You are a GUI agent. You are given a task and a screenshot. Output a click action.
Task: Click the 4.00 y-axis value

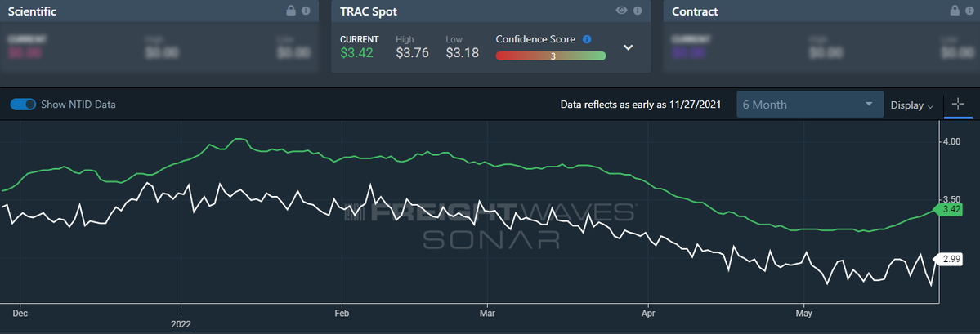click(952, 142)
